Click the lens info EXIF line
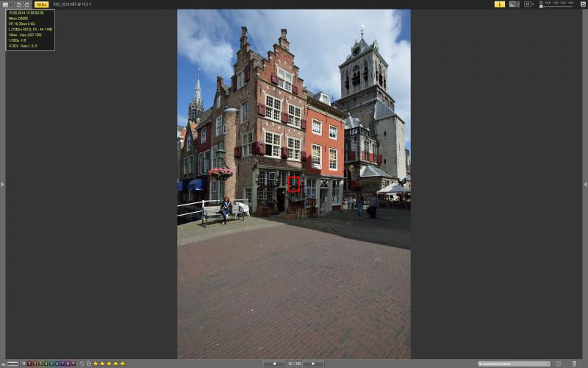The image size is (588, 368). [x=22, y=24]
